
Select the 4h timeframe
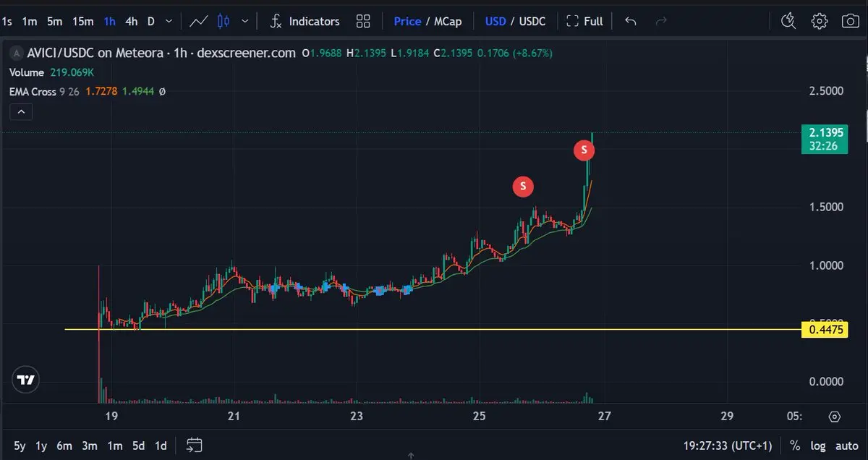click(x=131, y=22)
